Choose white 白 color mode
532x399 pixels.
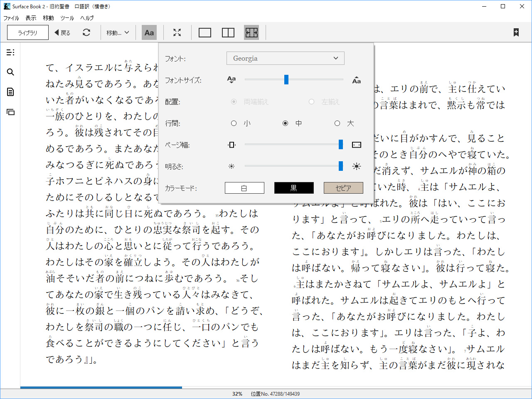tap(244, 188)
